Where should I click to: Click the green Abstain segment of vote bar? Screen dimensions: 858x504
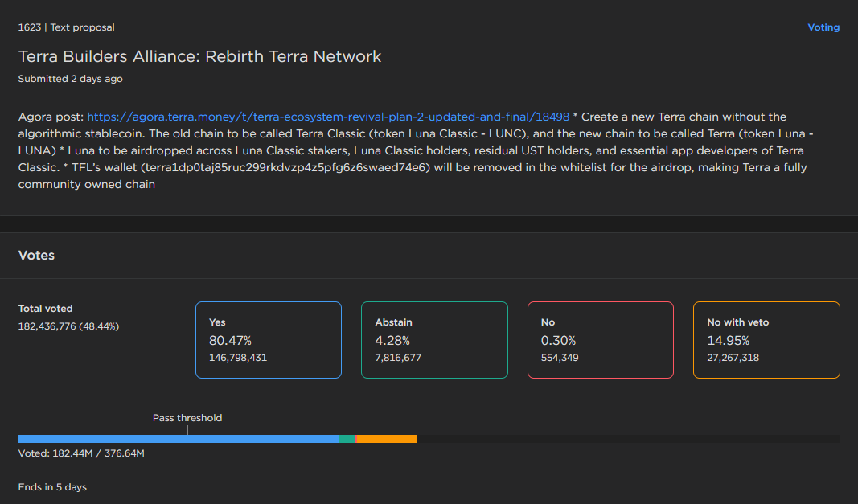point(347,439)
